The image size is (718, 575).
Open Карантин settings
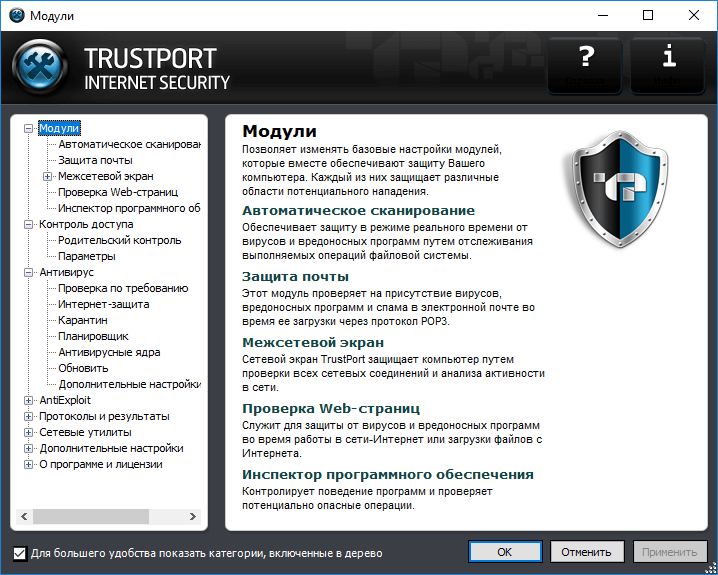point(83,320)
